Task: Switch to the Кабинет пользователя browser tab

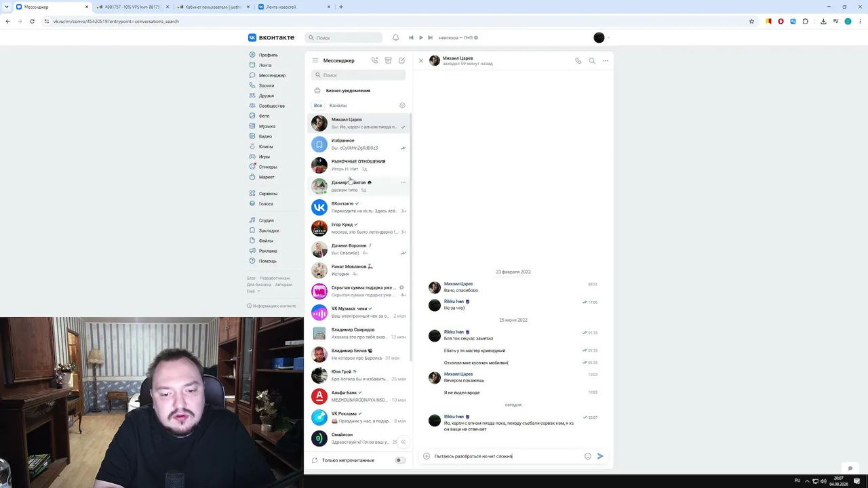Action: point(212,7)
